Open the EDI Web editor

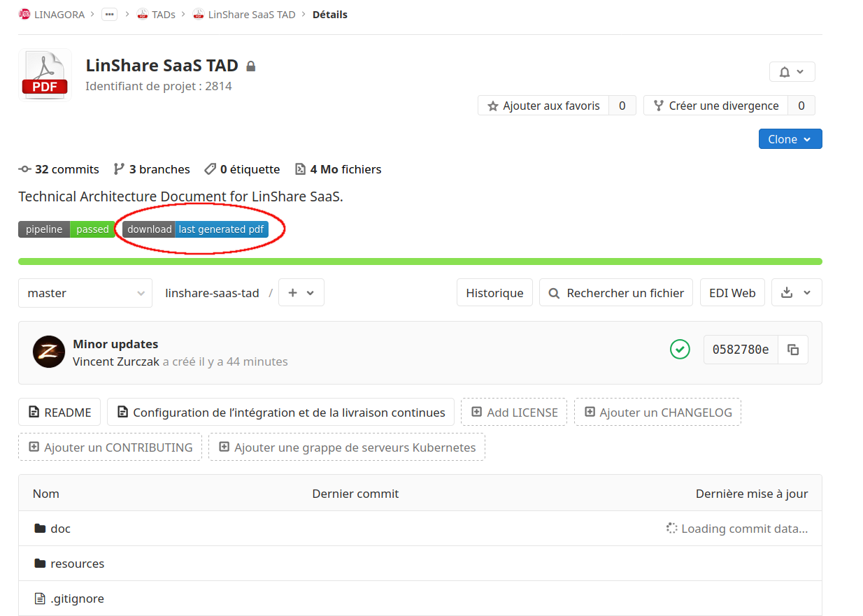pos(732,293)
